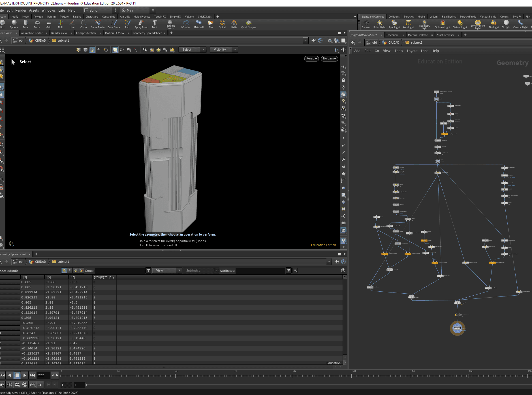Click the Quick Shapes tool
This screenshot has height=395, width=532.
pos(249,24)
